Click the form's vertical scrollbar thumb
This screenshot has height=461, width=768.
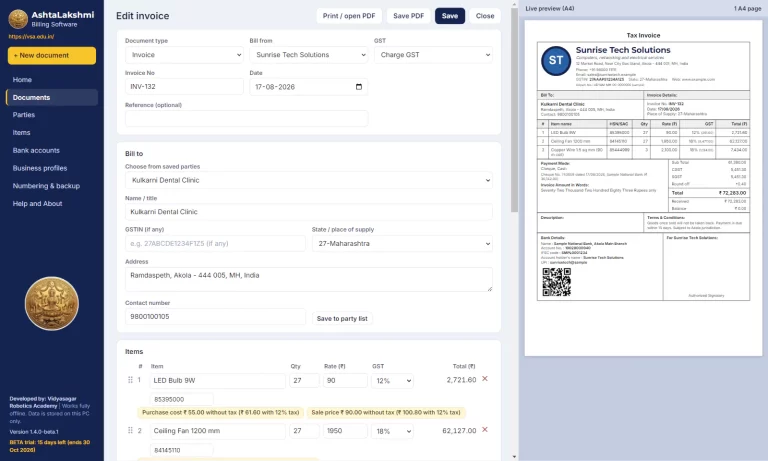pyautogui.click(x=514, y=110)
